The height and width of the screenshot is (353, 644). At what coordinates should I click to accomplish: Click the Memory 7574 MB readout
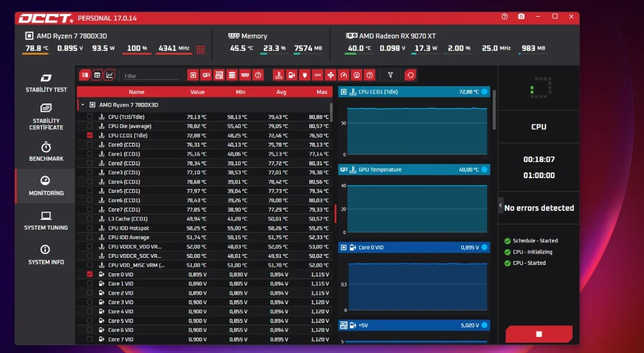[308, 48]
